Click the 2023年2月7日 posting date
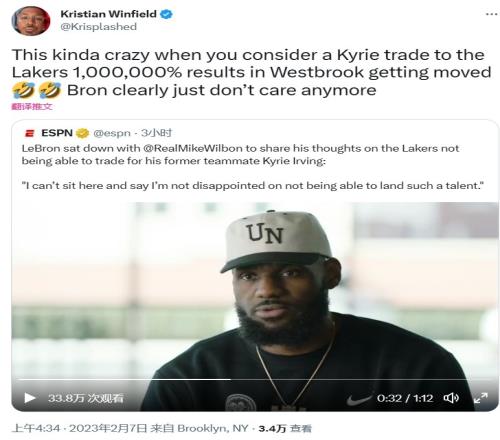Viewport: 500px width, 440px height. coord(108,428)
